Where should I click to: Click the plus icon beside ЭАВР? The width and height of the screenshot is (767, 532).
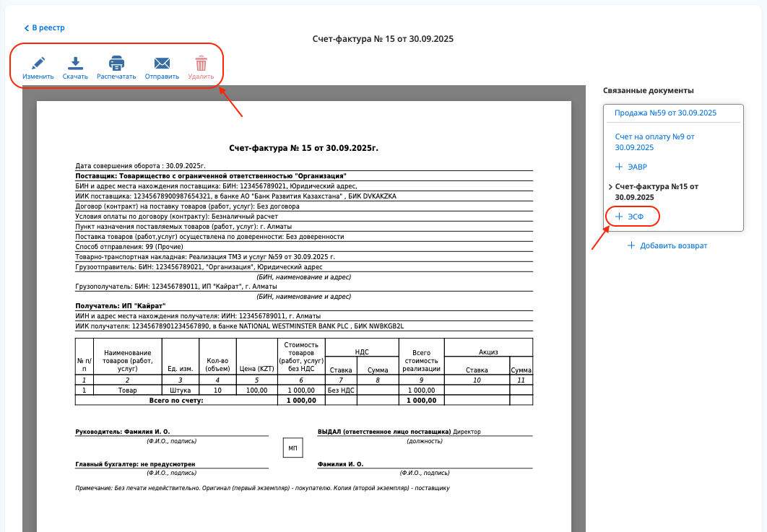coord(619,167)
